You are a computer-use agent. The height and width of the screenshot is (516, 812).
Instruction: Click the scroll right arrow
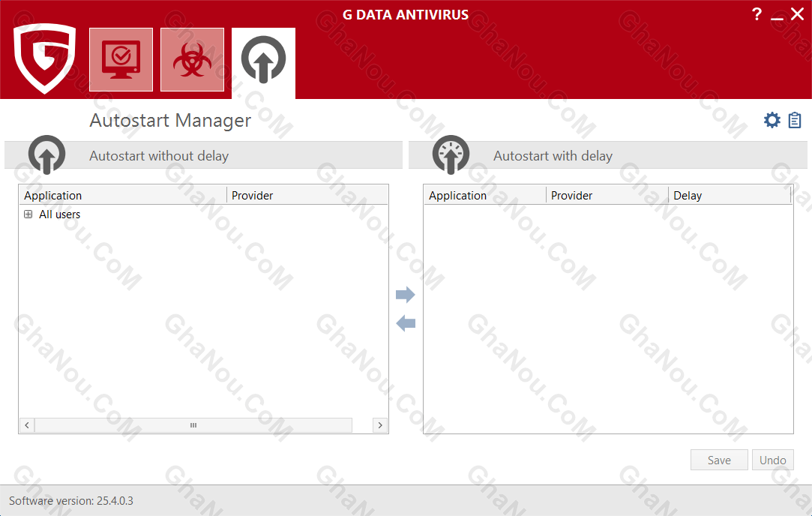pos(380,425)
